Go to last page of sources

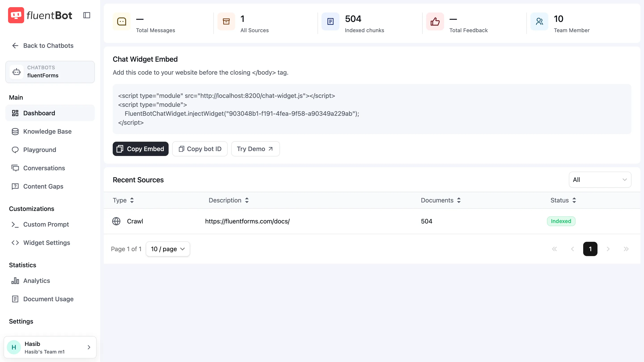pos(626,249)
